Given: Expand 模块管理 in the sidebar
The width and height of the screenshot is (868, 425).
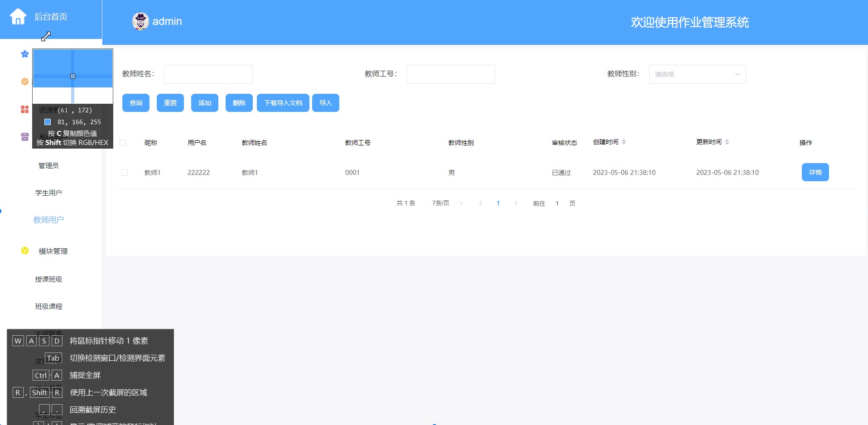Looking at the screenshot, I should click(53, 251).
